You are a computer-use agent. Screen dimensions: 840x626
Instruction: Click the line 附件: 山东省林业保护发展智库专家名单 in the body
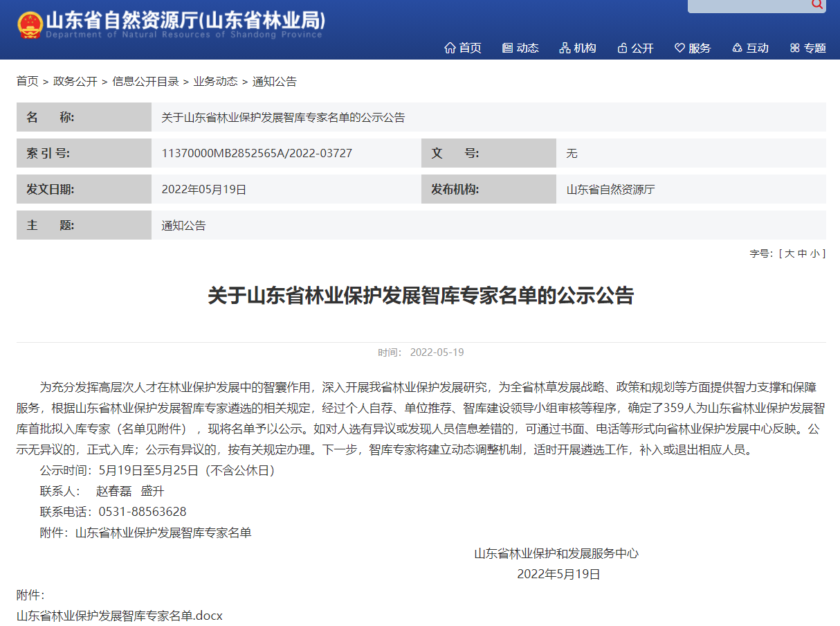(x=146, y=533)
